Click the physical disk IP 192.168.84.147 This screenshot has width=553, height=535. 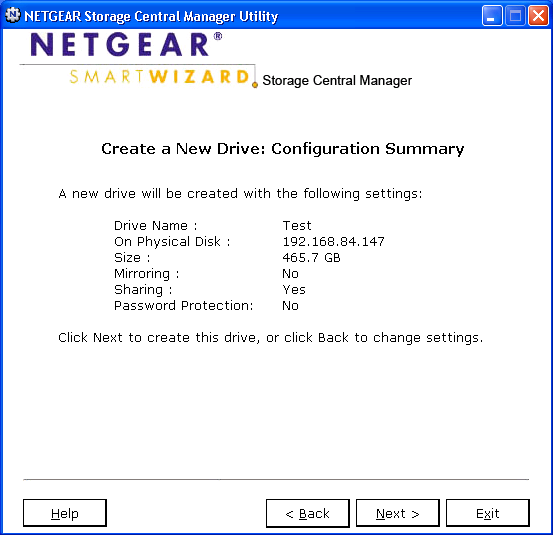tap(333, 242)
